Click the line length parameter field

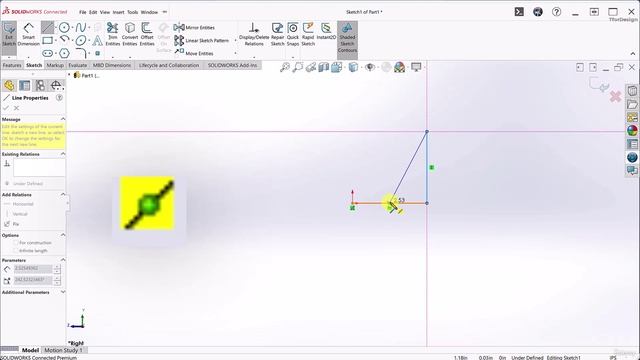point(33,269)
